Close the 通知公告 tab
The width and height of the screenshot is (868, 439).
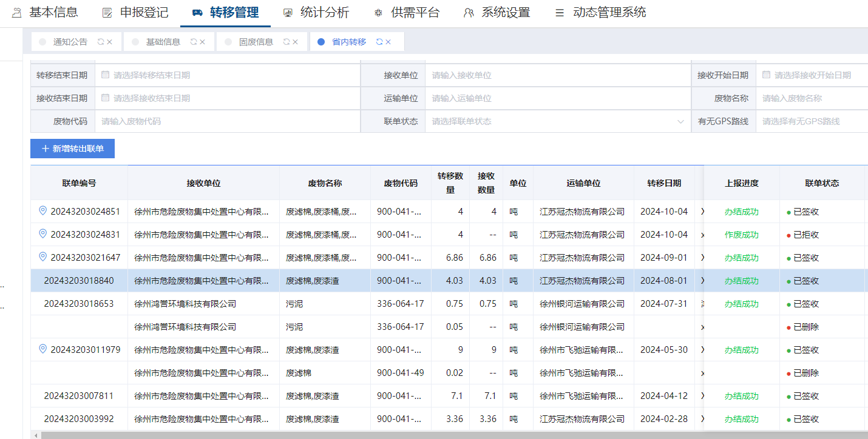tap(110, 42)
